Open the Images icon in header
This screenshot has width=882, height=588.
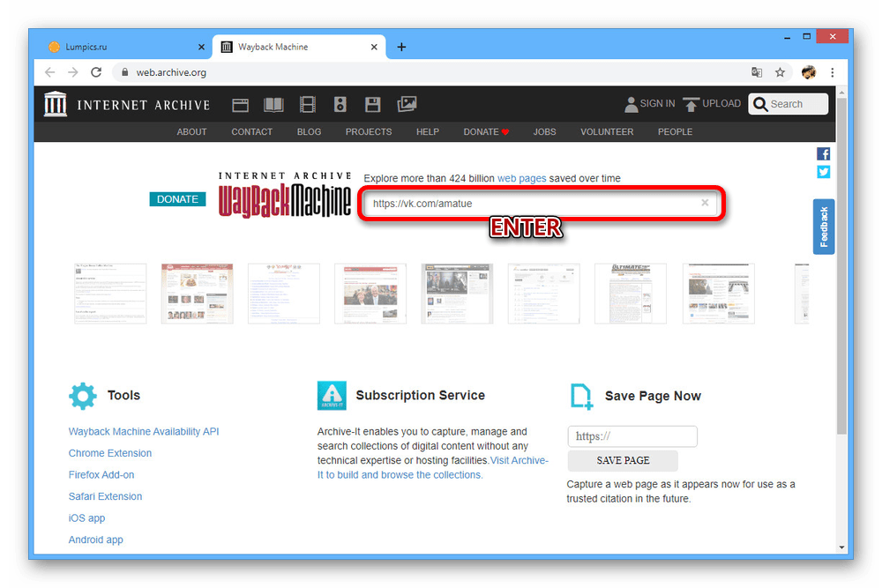pos(407,104)
